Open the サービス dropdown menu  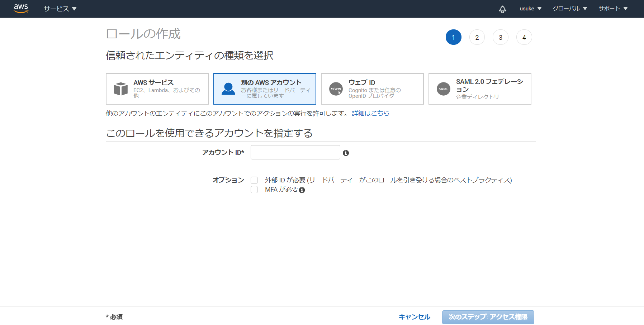(60, 9)
